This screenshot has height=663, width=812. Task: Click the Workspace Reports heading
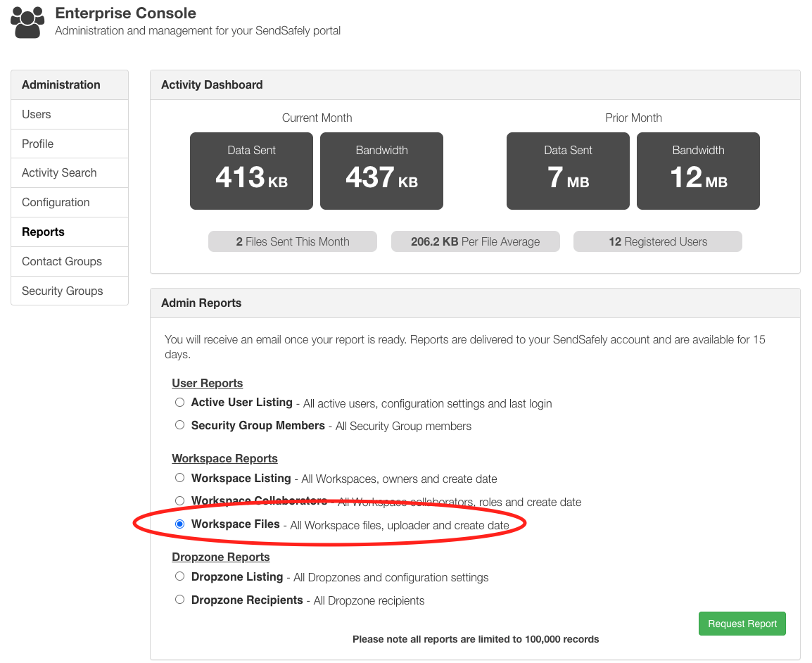(224, 459)
